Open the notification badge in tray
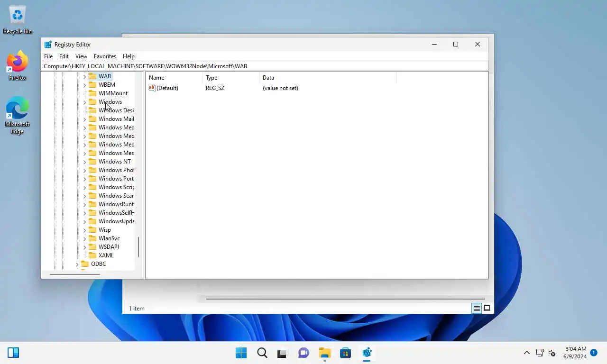This screenshot has height=364, width=607. 594,353
